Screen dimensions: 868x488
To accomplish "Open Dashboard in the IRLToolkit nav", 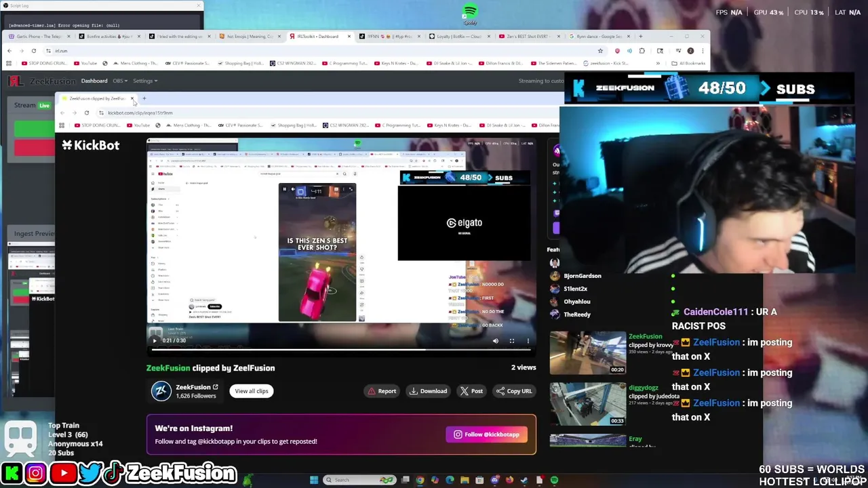I will click(94, 81).
